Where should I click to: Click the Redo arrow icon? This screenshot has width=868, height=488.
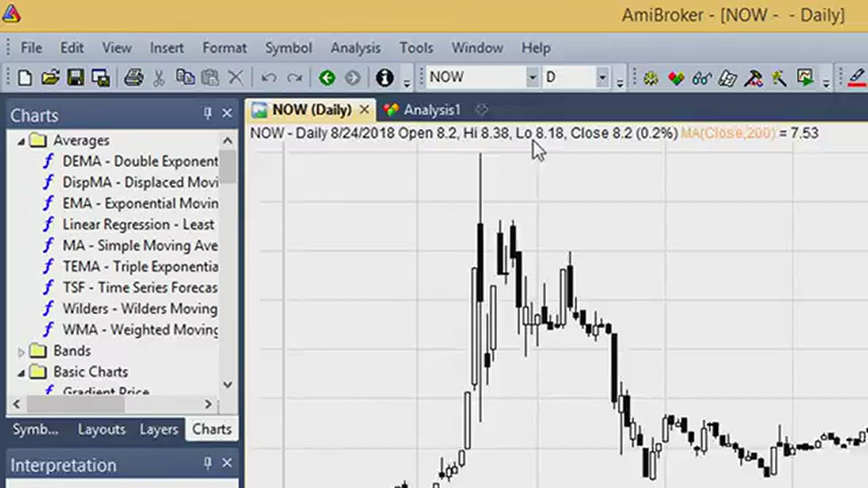point(295,78)
